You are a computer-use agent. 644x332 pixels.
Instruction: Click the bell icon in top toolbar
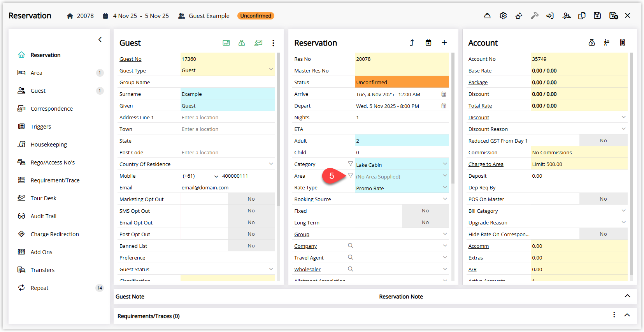coord(487,16)
